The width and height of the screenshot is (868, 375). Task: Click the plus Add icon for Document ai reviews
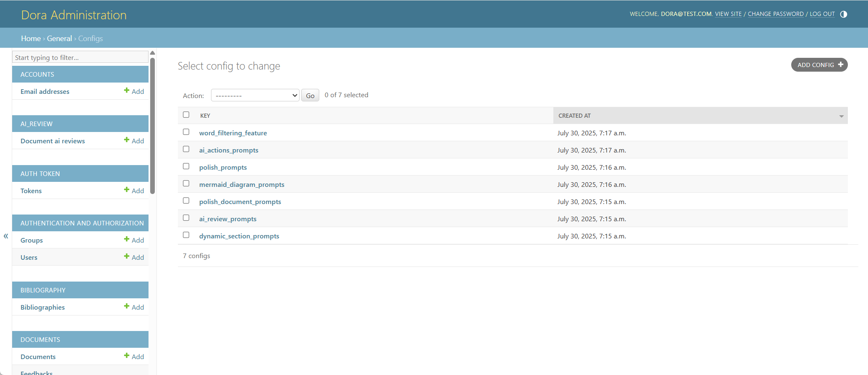pyautogui.click(x=127, y=140)
